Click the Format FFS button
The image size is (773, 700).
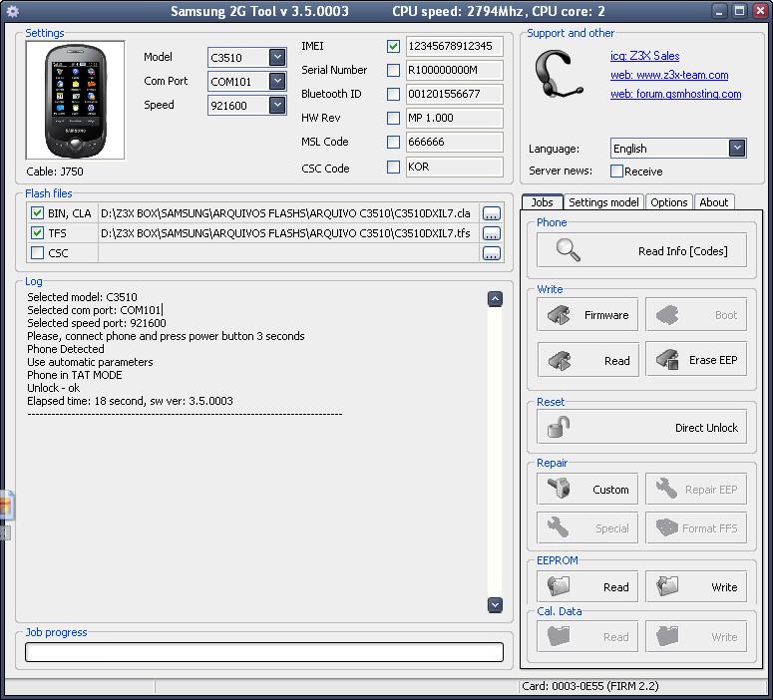point(696,527)
